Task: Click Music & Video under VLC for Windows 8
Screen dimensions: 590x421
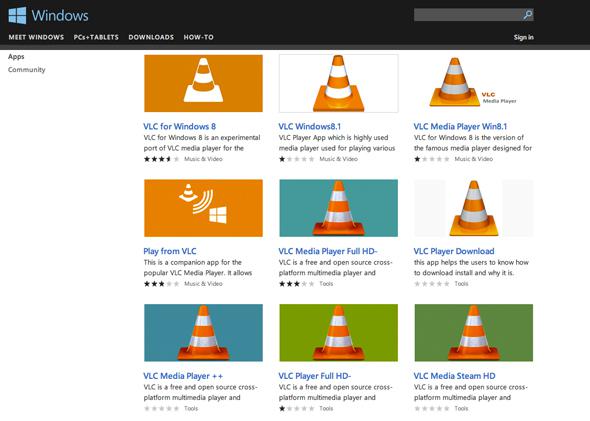Action: pos(203,159)
